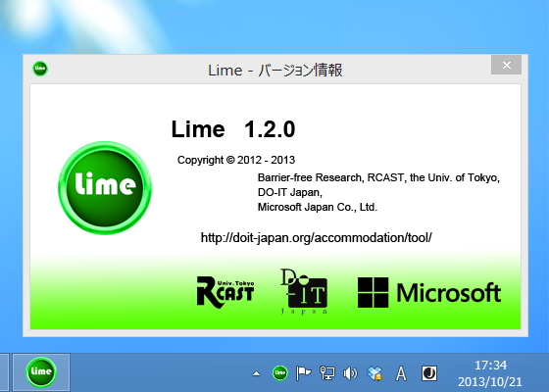549x392 pixels.
Task: Click the Dropbox tray icon
Action: pyautogui.click(x=374, y=373)
